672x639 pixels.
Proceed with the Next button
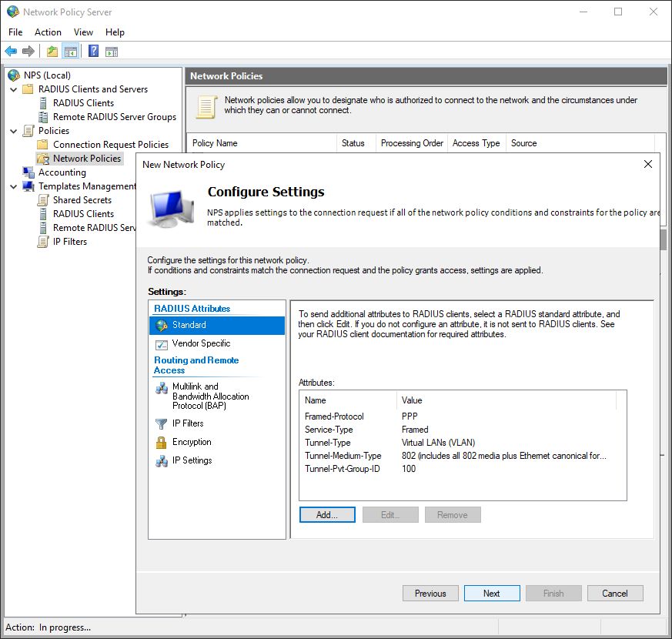[492, 593]
